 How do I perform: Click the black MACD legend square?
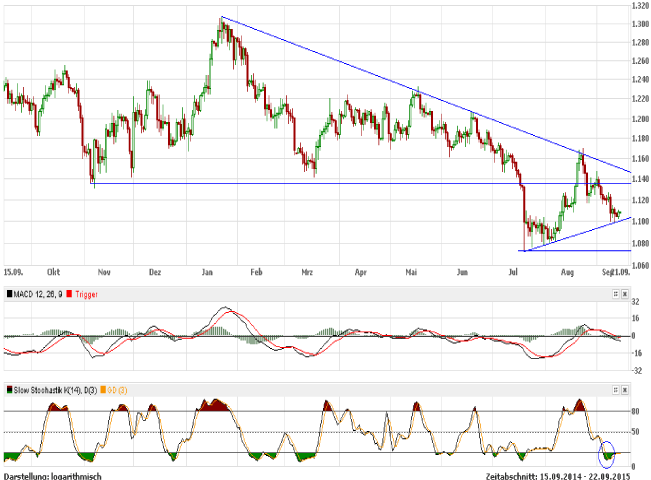9,294
